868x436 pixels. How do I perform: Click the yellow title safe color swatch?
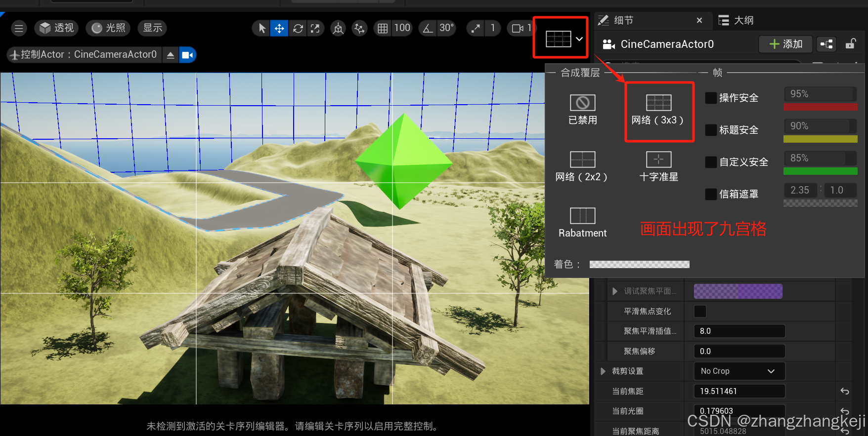(x=820, y=139)
